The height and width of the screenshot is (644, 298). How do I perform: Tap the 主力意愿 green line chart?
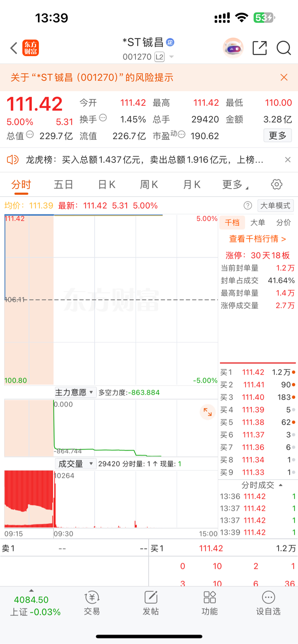[x=111, y=428]
